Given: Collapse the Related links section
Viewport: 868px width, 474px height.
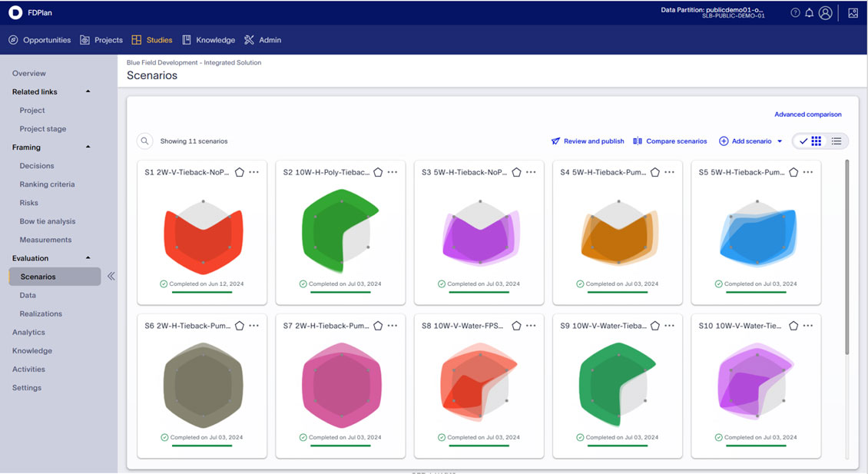Looking at the screenshot, I should pyautogui.click(x=88, y=92).
